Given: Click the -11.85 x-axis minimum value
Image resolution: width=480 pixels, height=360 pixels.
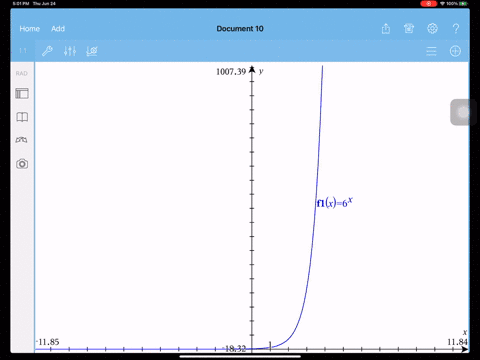Looking at the screenshot, I should (x=48, y=342).
